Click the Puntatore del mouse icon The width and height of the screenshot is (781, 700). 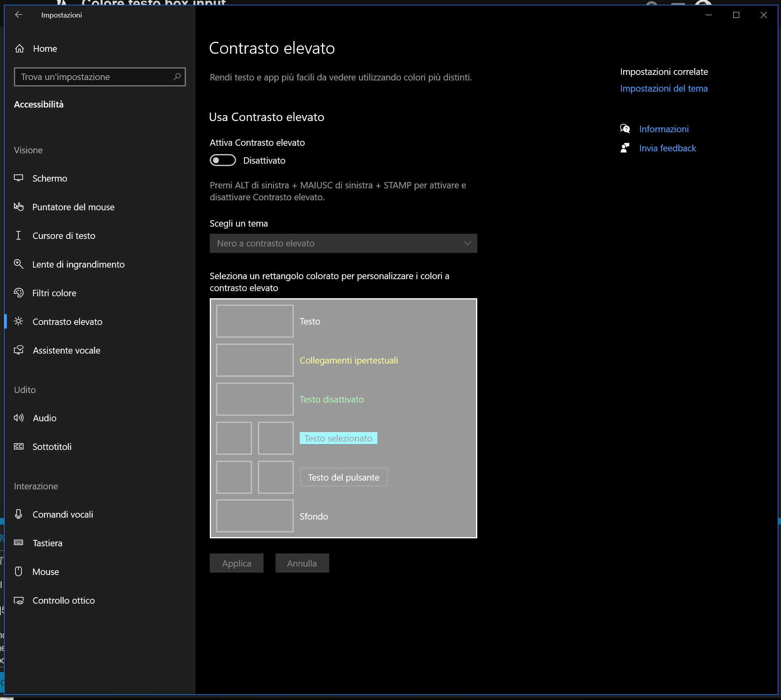(x=19, y=207)
